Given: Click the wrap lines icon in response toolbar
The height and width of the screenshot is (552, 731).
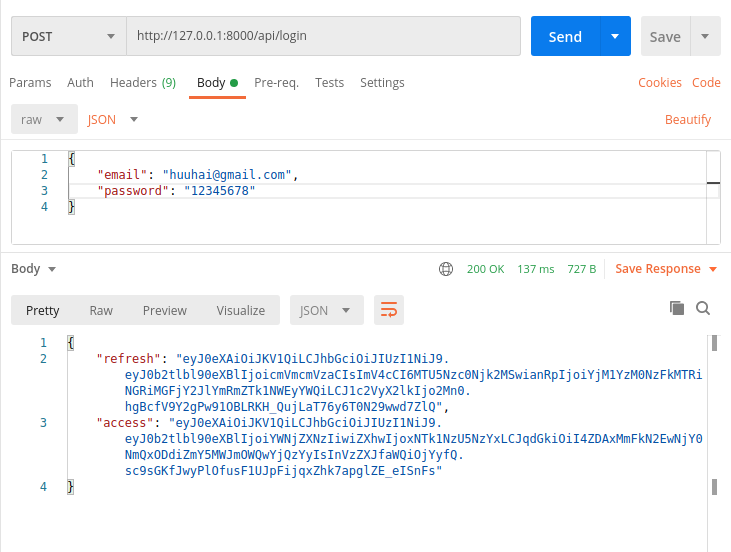Looking at the screenshot, I should (x=389, y=310).
